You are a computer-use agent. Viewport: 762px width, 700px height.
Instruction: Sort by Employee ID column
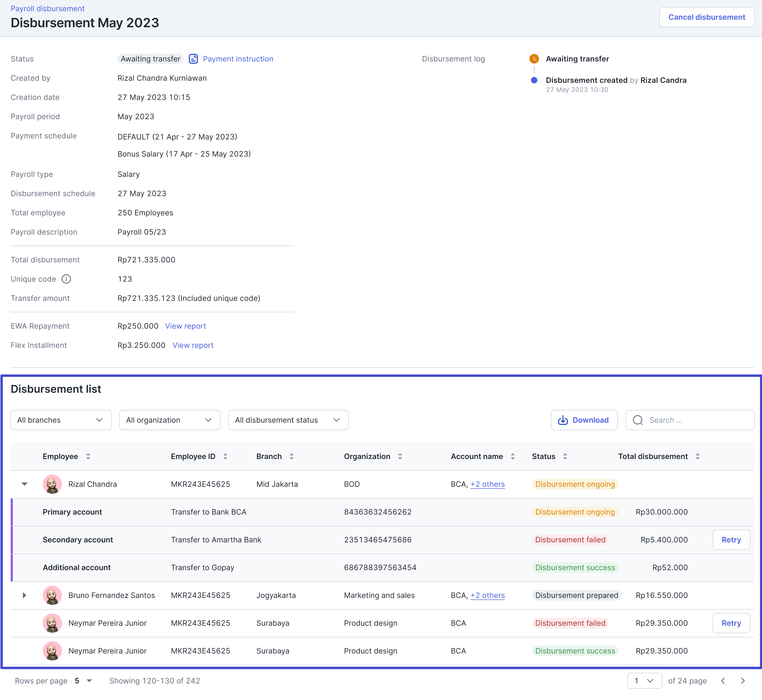click(225, 456)
